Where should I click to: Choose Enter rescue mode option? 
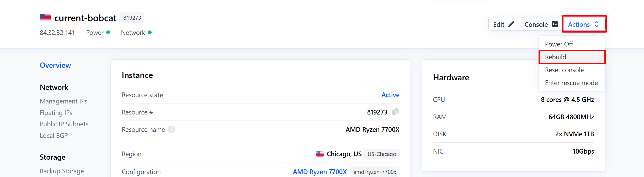571,83
